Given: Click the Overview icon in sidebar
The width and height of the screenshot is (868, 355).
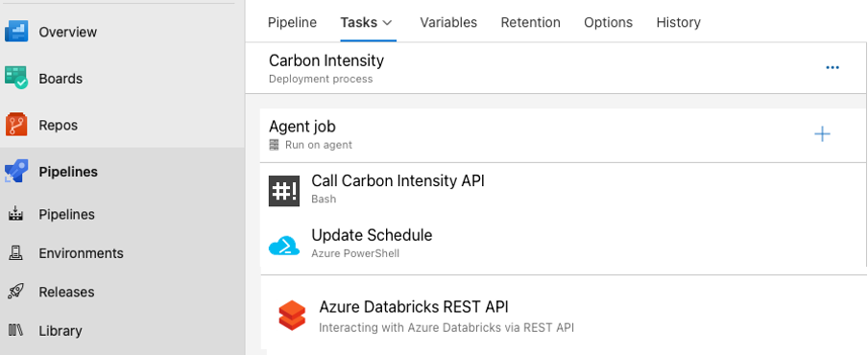Looking at the screenshot, I should click(x=16, y=32).
